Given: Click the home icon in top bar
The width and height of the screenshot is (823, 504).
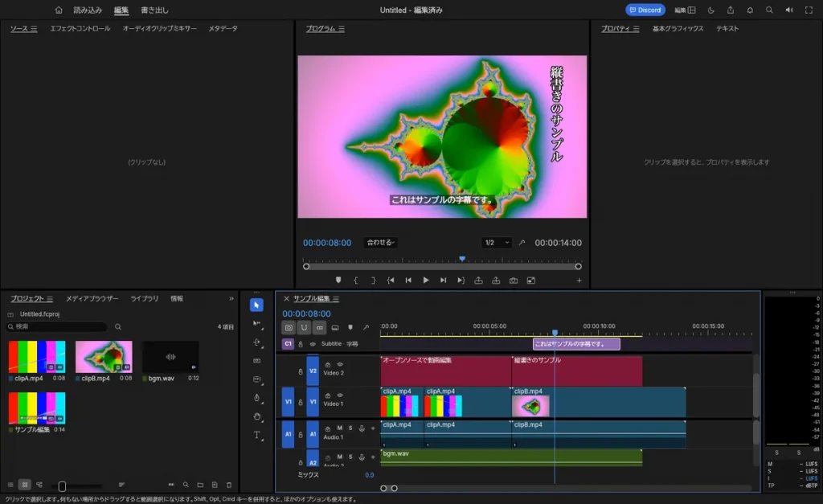Looking at the screenshot, I should click(58, 10).
